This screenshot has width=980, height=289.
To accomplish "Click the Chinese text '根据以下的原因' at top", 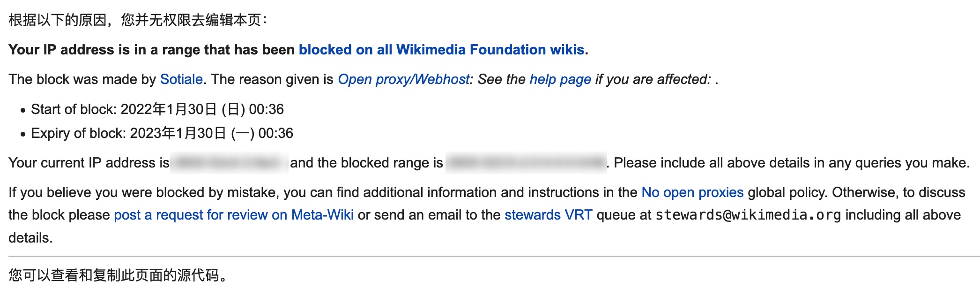I will click(x=57, y=20).
